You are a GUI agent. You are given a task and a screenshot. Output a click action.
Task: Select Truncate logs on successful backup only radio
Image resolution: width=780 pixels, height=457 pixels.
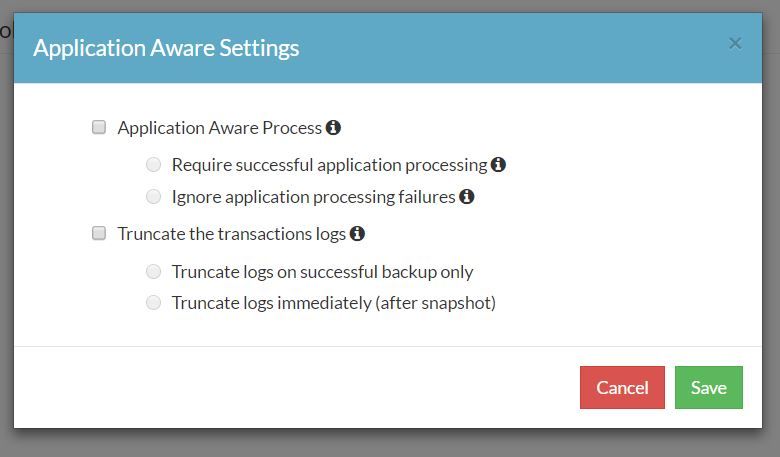point(153,272)
